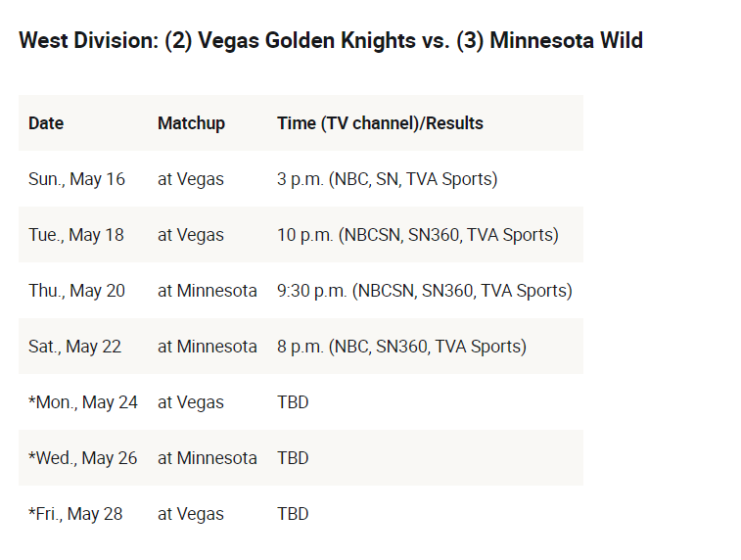Select the *Mon., May 24 date cell
Image resolution: width=741 pixels, height=560 pixels.
click(82, 402)
